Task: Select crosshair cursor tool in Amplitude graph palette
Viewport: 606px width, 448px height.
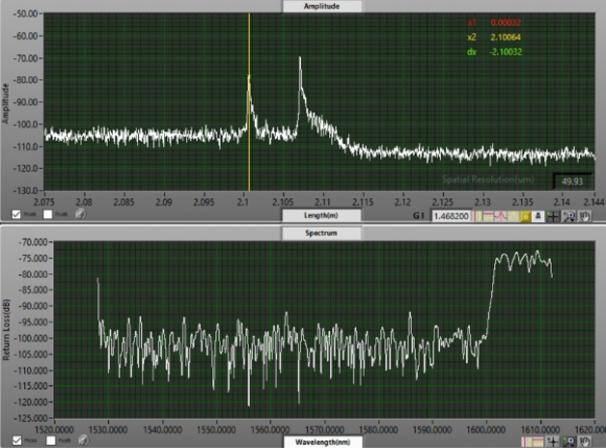Action: [x=552, y=215]
